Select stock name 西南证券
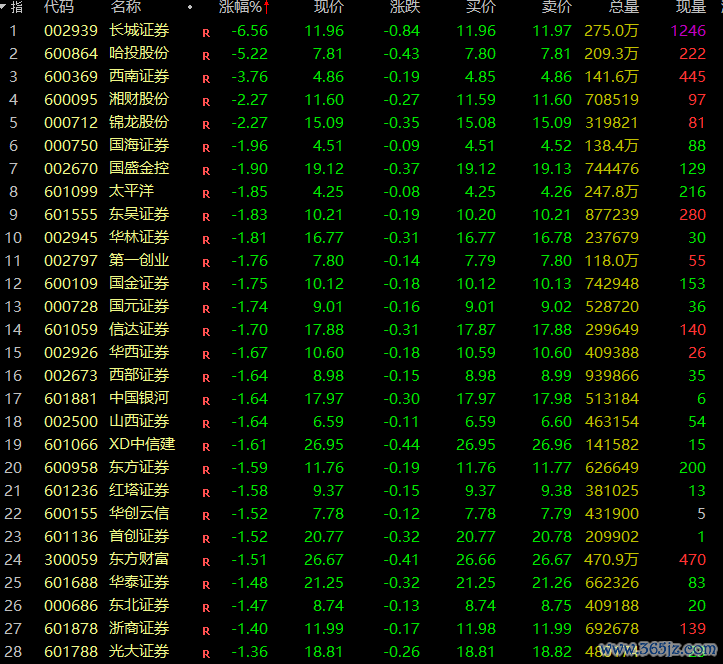 (139, 77)
